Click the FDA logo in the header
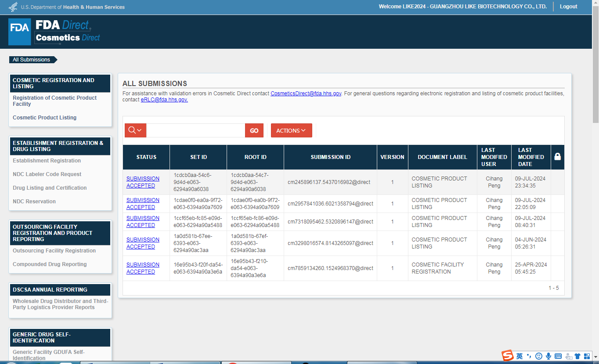599x364 pixels. point(20,32)
